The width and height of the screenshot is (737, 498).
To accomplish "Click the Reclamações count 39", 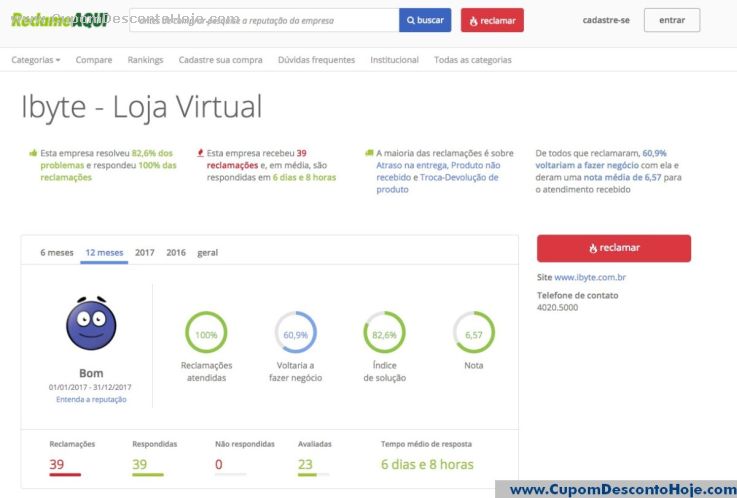I will (x=56, y=464).
